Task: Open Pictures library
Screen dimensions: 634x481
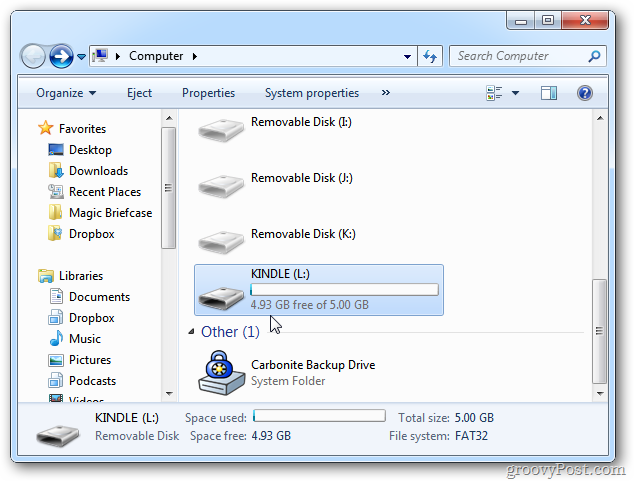Action: [x=90, y=360]
